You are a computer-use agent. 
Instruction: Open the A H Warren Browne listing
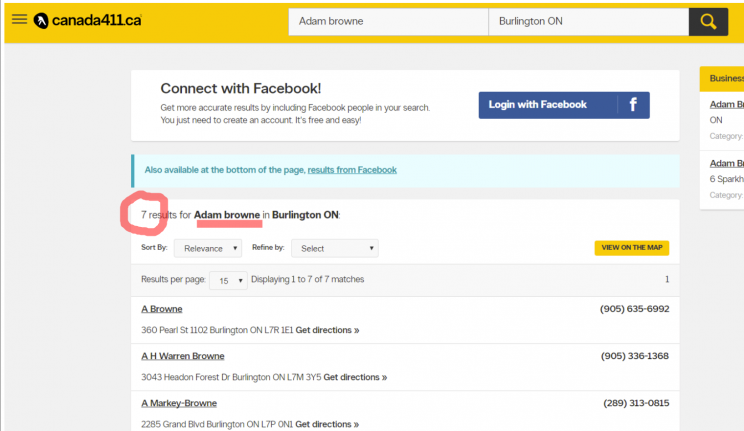pyautogui.click(x=183, y=356)
